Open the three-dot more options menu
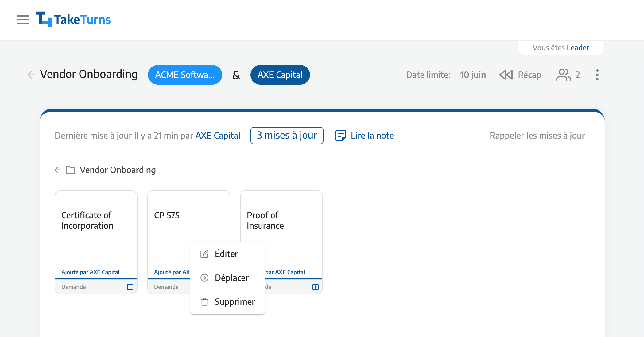The height and width of the screenshot is (337, 644). click(597, 75)
